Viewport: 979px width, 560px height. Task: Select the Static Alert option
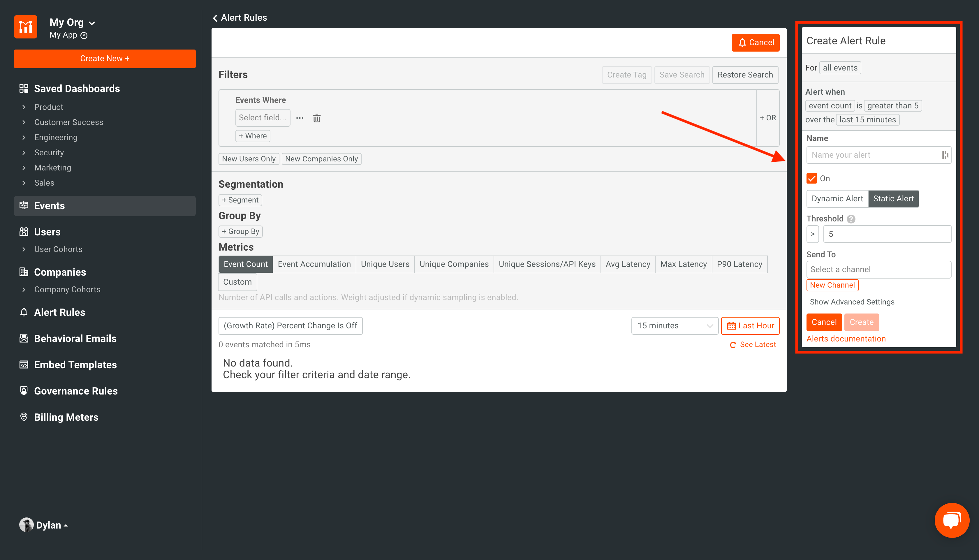pos(893,199)
